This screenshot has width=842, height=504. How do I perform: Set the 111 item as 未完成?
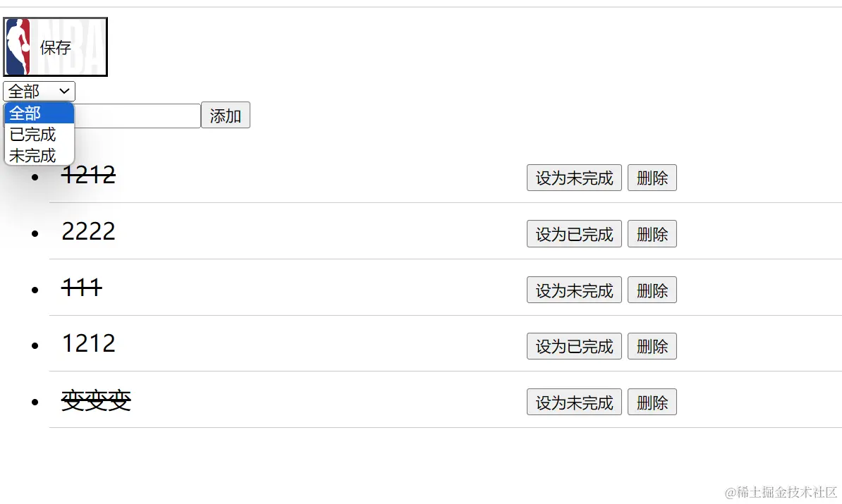(574, 290)
